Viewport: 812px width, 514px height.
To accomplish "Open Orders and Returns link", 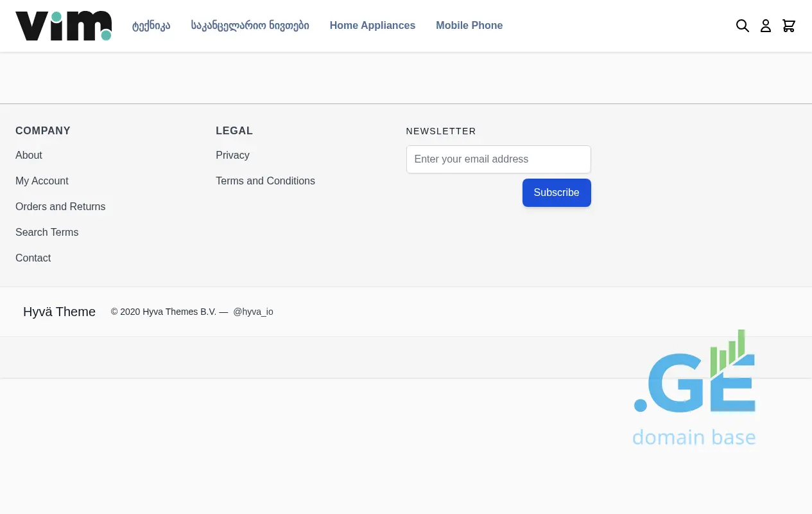I will [x=60, y=207].
